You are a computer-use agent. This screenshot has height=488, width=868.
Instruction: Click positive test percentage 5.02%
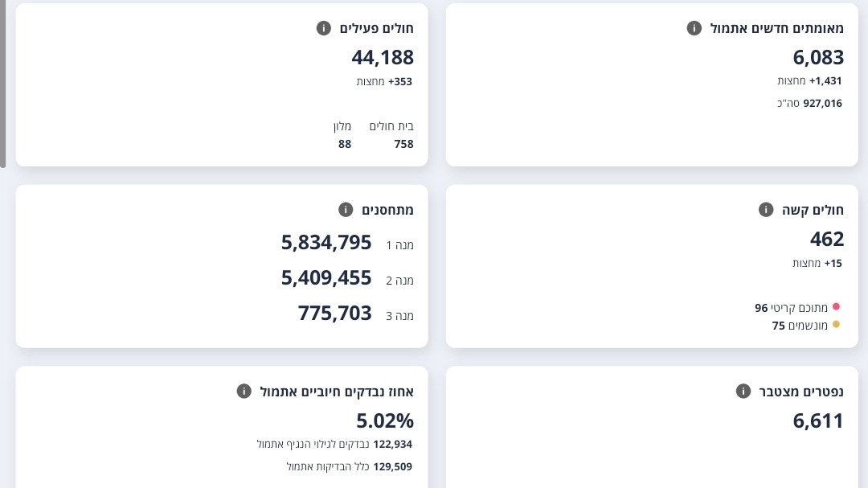click(385, 420)
